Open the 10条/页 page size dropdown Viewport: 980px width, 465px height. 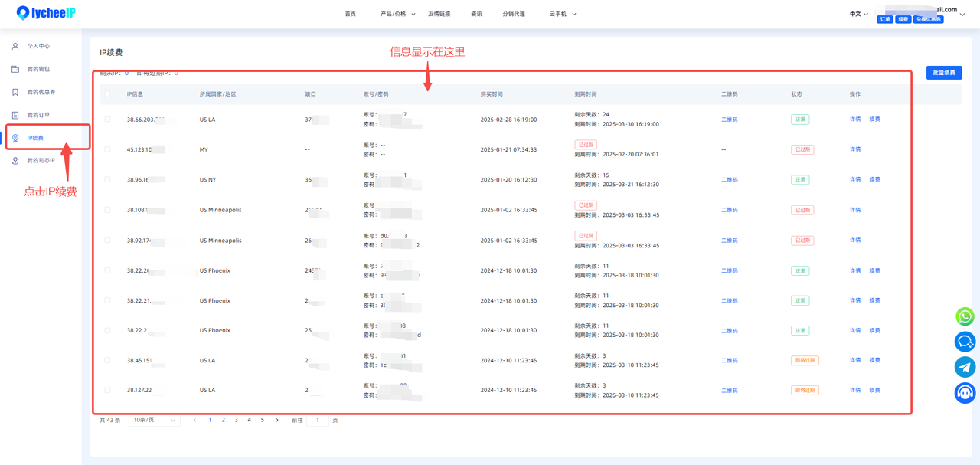pyautogui.click(x=155, y=420)
